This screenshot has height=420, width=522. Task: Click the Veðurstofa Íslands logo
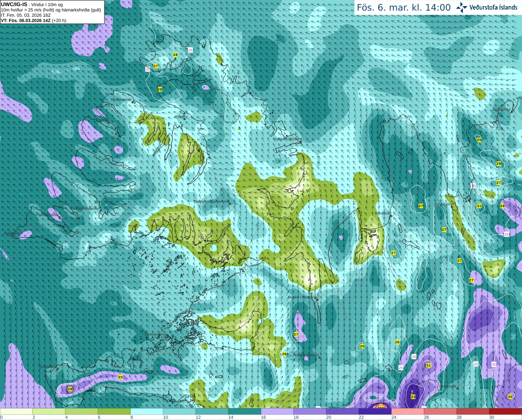(x=487, y=7)
